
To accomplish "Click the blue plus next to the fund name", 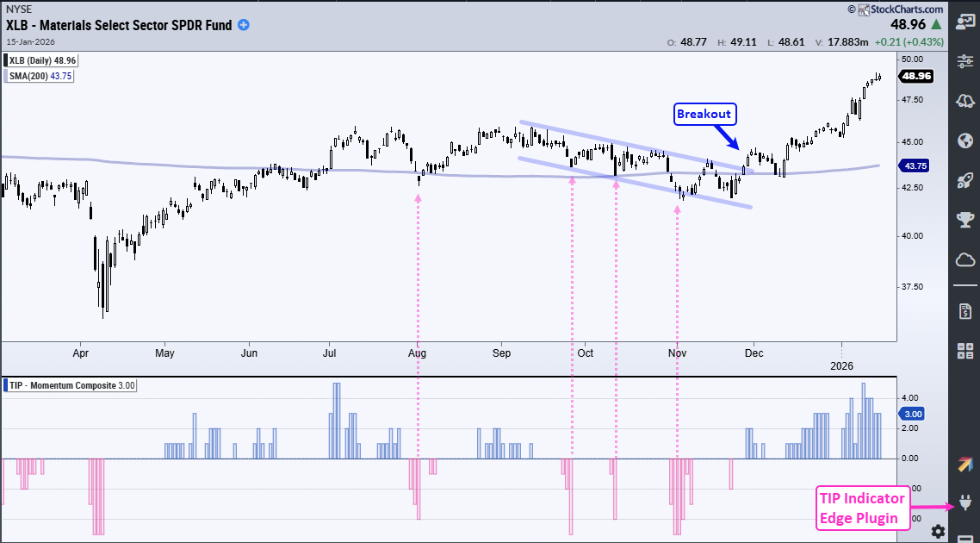I will click(x=242, y=25).
